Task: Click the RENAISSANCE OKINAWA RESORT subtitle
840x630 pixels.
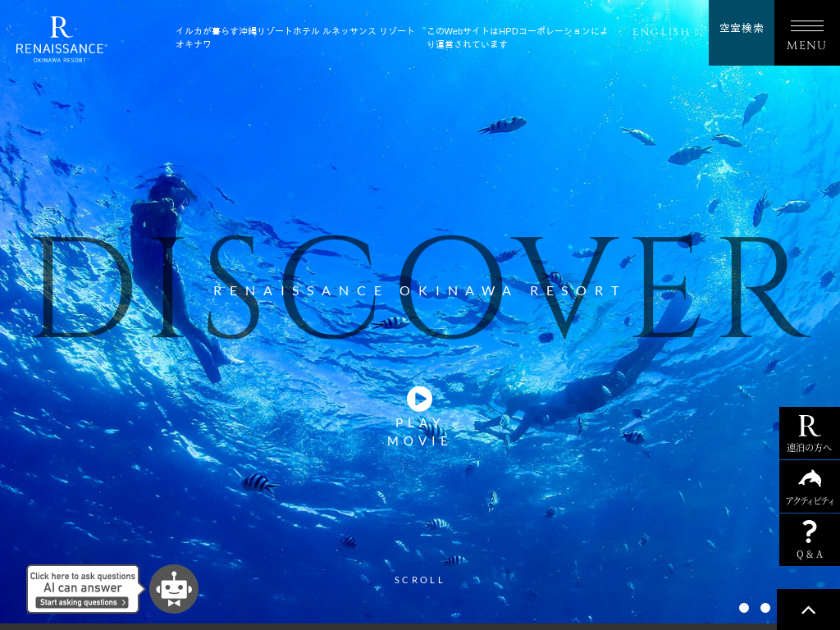Action: pos(418,291)
